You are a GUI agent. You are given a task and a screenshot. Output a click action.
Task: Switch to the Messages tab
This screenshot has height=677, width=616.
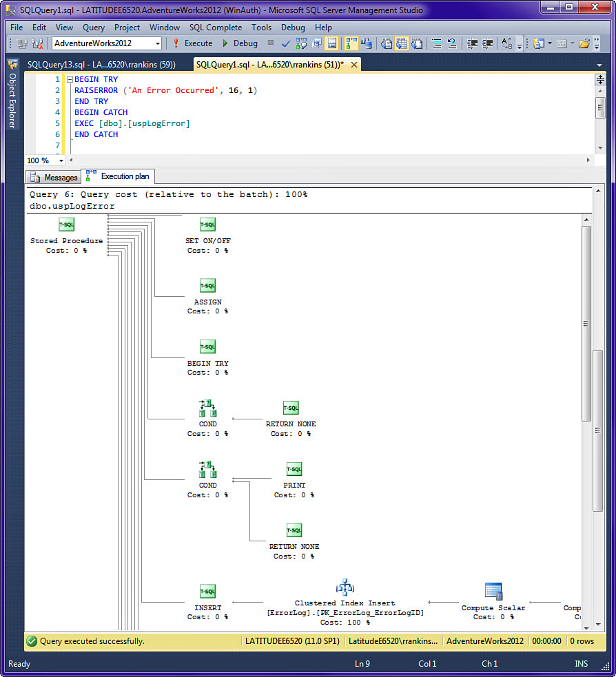(54, 177)
